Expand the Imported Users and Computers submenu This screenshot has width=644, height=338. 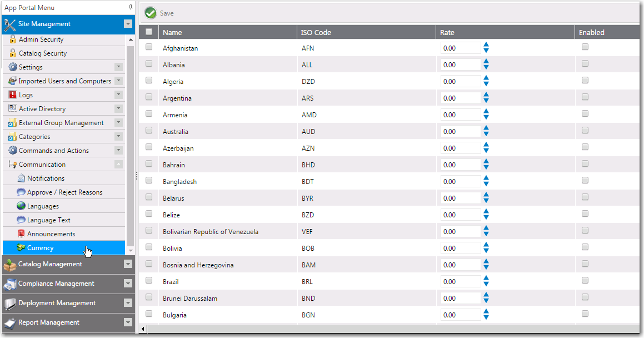pyautogui.click(x=118, y=81)
